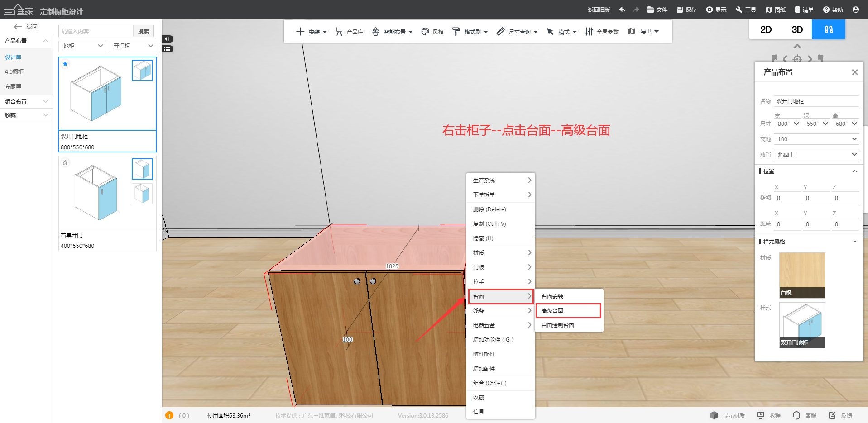Save the design with 保存
This screenshot has width=868, height=423.
(686, 10)
